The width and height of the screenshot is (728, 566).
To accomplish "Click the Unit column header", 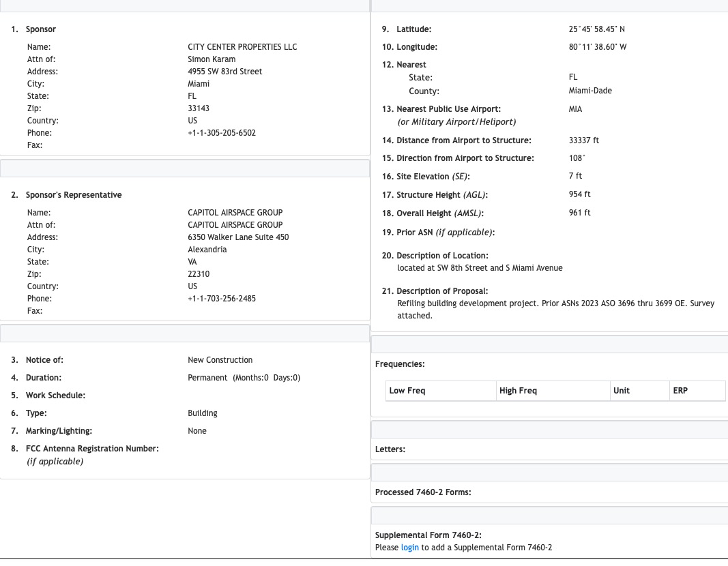I will [x=640, y=391].
